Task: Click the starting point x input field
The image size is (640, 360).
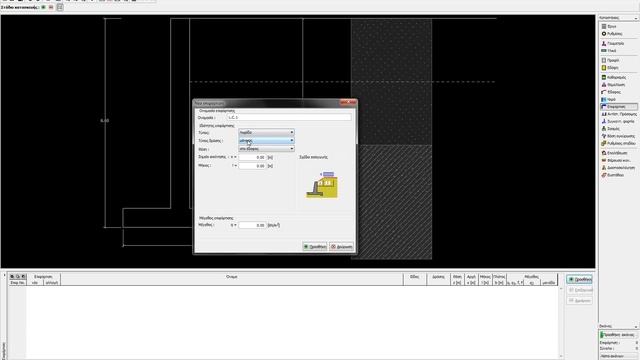Action: point(252,157)
